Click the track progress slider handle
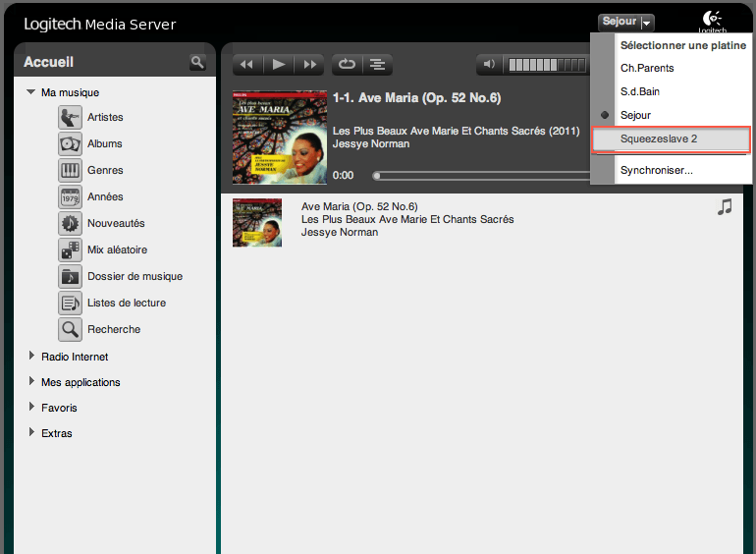This screenshot has height=554, width=756. click(377, 176)
